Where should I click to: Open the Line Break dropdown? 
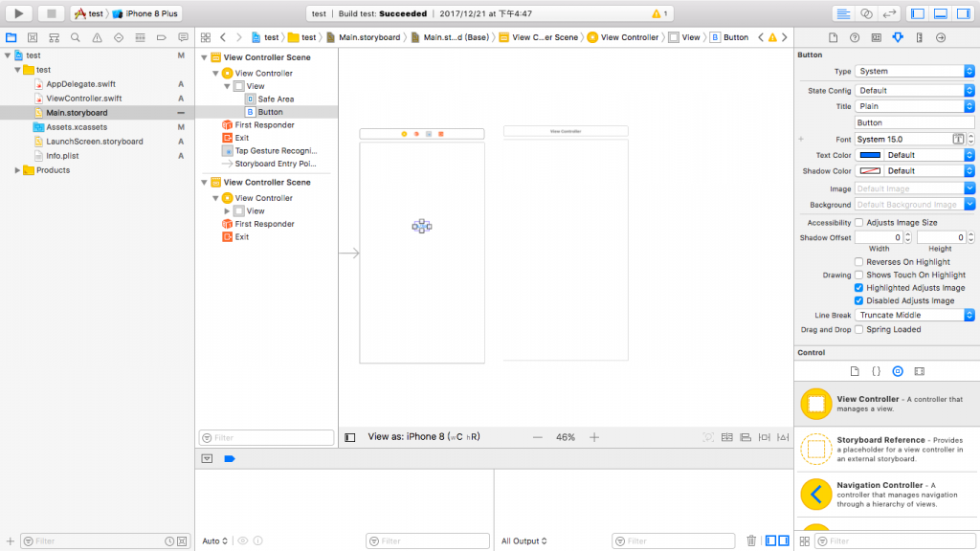(x=914, y=315)
